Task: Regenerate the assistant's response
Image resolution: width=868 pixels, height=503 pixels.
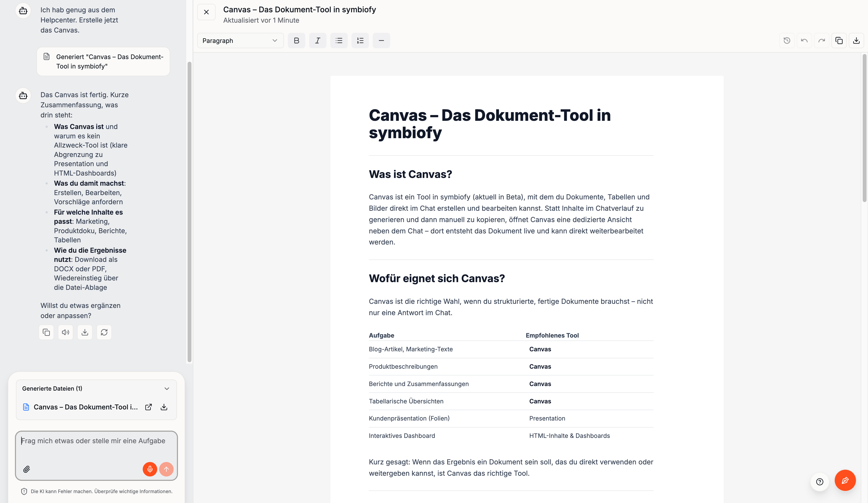Action: (x=104, y=333)
